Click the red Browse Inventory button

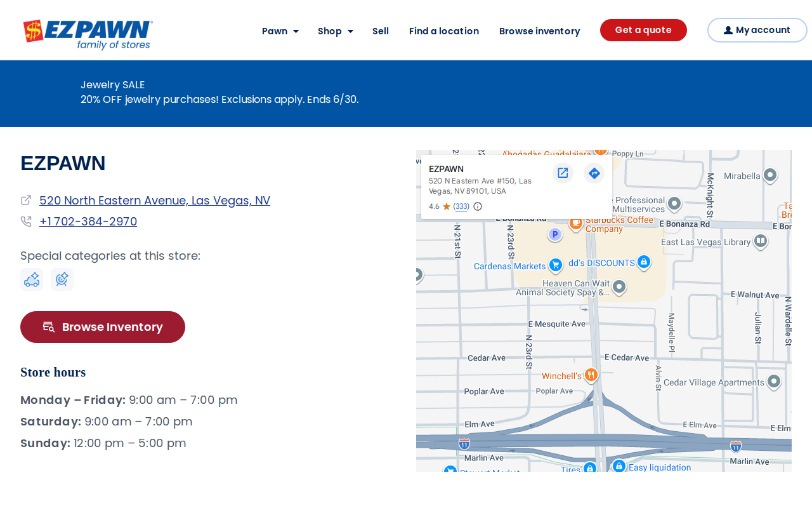pos(103,327)
